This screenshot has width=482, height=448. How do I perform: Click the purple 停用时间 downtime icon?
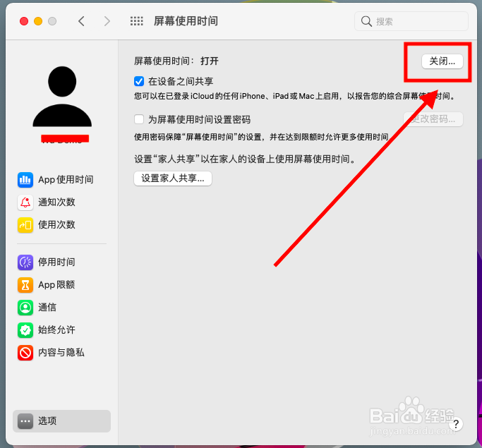(25, 262)
